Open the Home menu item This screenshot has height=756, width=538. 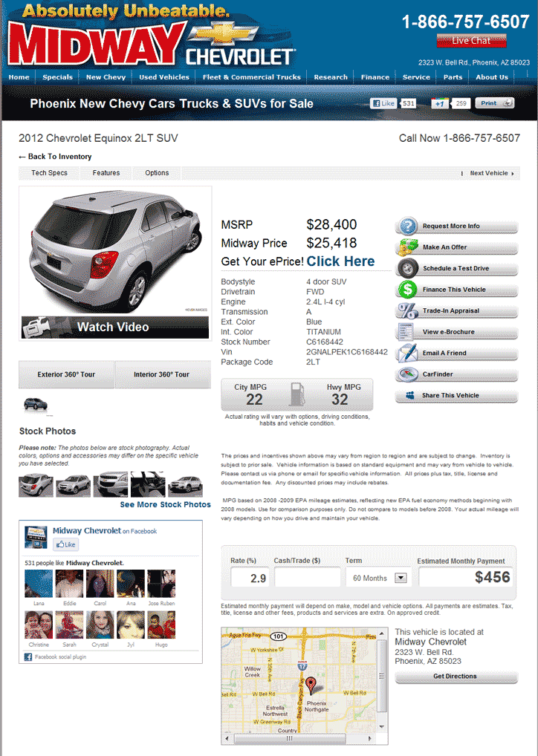tap(19, 77)
